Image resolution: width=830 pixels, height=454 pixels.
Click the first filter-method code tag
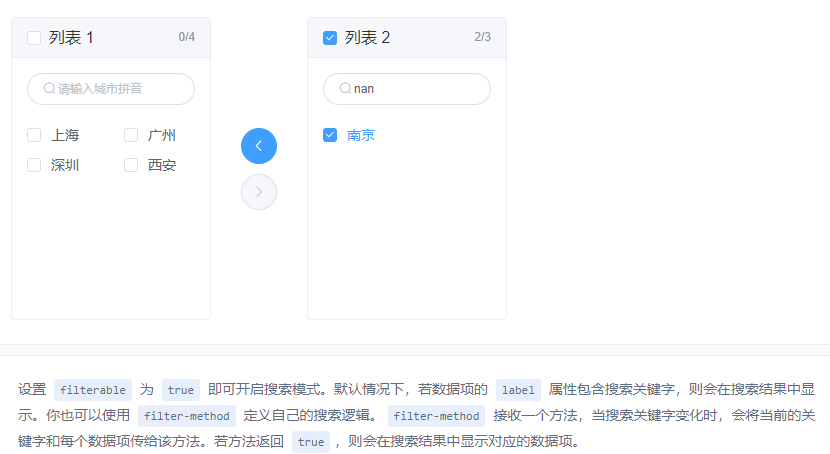[187, 416]
